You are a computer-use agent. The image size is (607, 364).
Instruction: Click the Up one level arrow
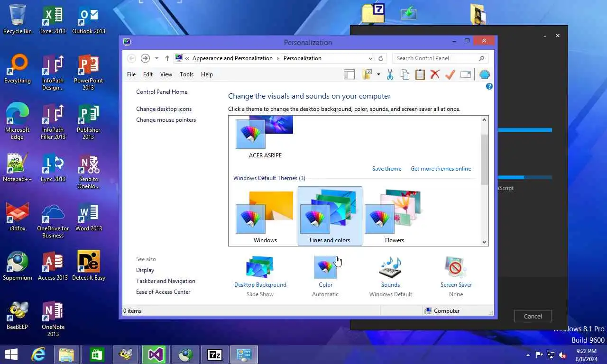[167, 58]
